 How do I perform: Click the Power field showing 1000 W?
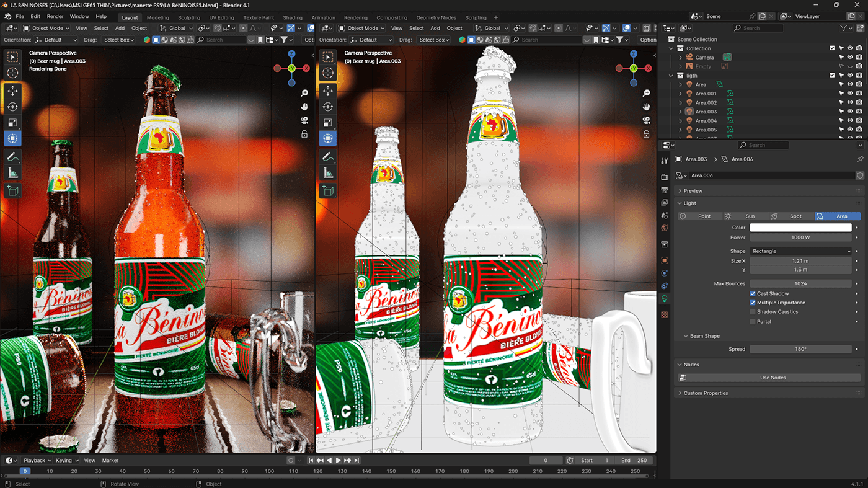(801, 237)
